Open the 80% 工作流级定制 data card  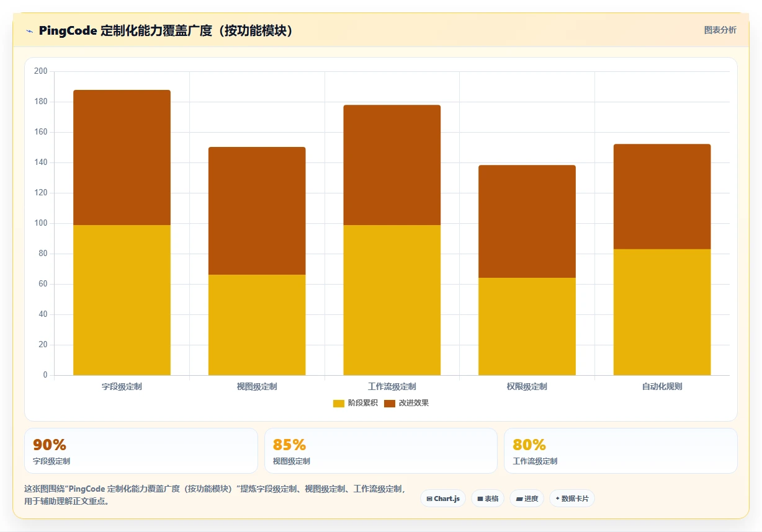[x=621, y=451]
